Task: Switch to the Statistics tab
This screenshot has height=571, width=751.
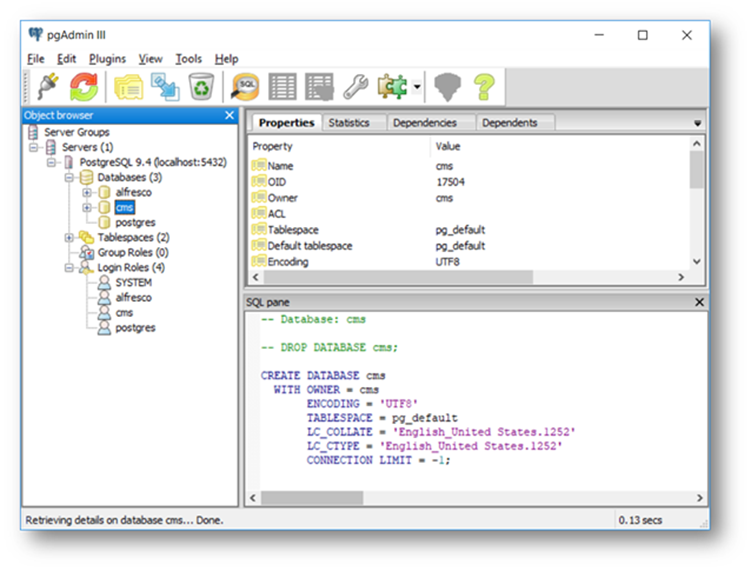Action: pos(349,123)
